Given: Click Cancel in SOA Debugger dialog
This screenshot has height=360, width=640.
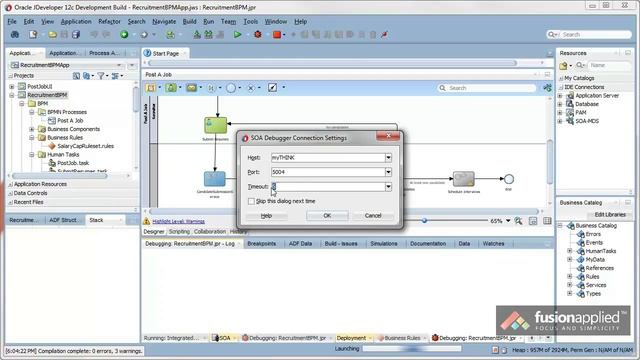Looking at the screenshot, I should point(373,216).
